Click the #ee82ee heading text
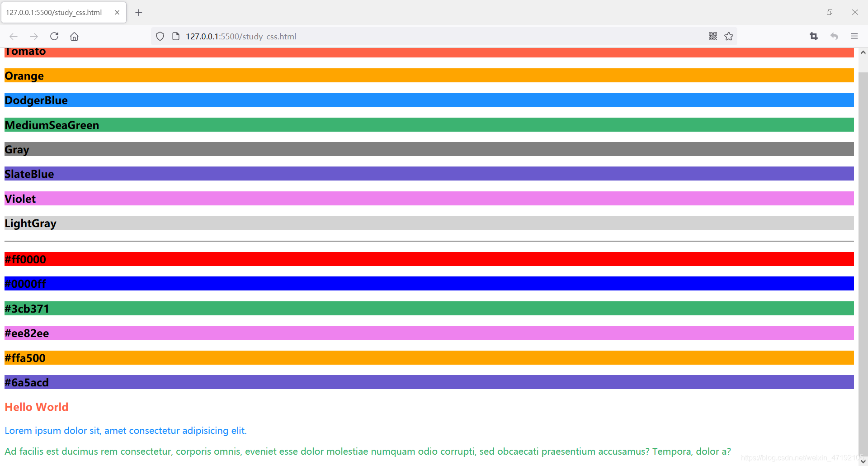Screen dimensions: 868x466 pyautogui.click(x=27, y=333)
